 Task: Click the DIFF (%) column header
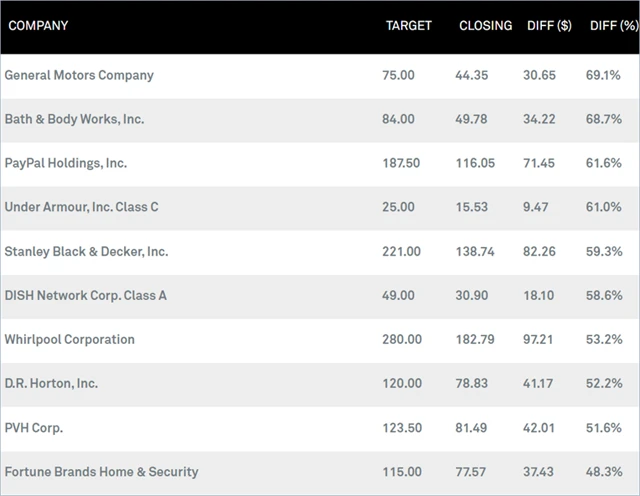click(x=609, y=26)
